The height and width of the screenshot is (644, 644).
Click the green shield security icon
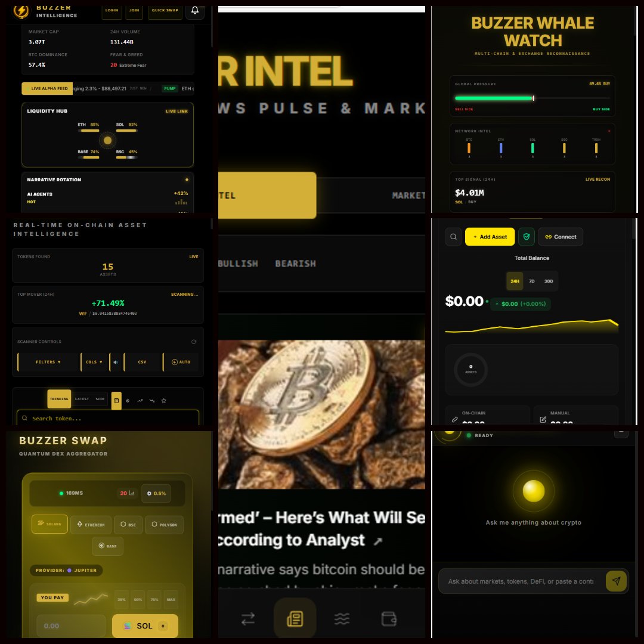coord(527,237)
